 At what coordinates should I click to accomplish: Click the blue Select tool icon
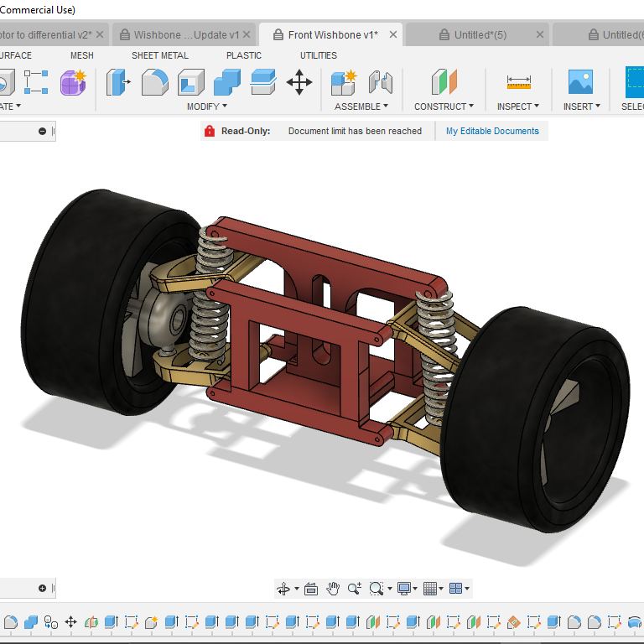[635, 82]
